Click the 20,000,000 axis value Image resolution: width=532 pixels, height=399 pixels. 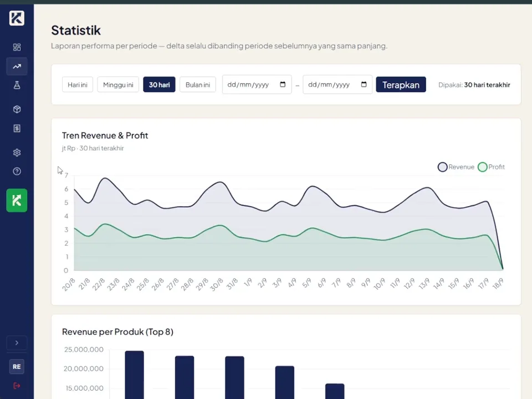click(x=84, y=369)
